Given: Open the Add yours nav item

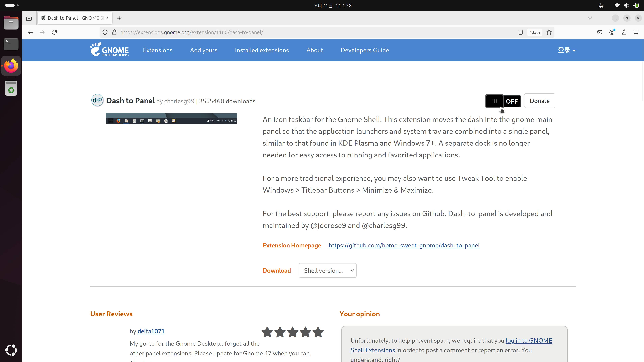Looking at the screenshot, I should pyautogui.click(x=203, y=50).
